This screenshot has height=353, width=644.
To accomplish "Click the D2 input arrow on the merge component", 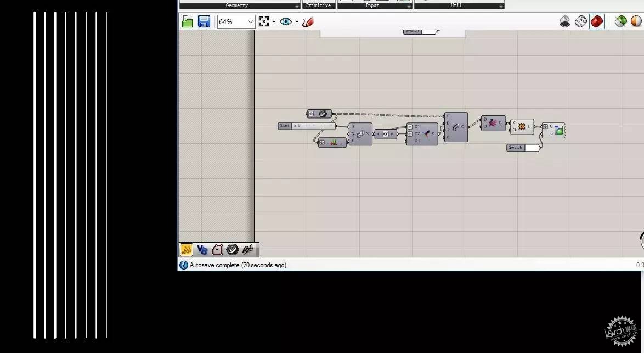I will 410,134.
